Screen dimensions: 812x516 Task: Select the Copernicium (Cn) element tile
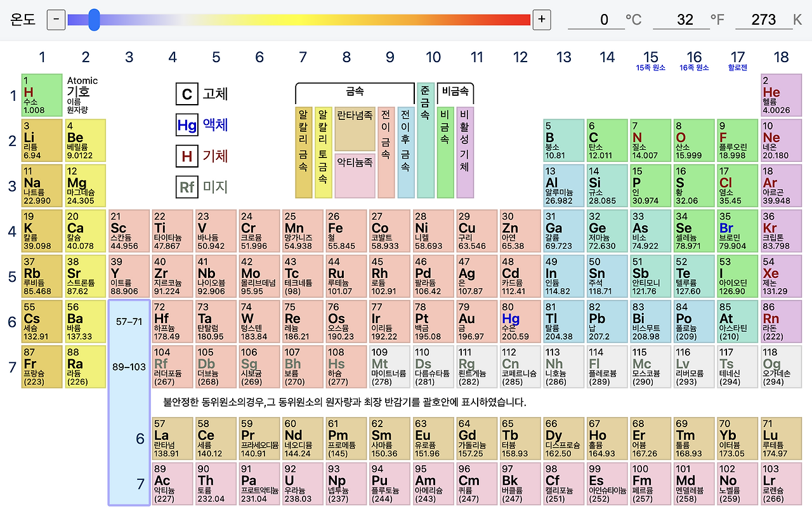click(x=521, y=367)
